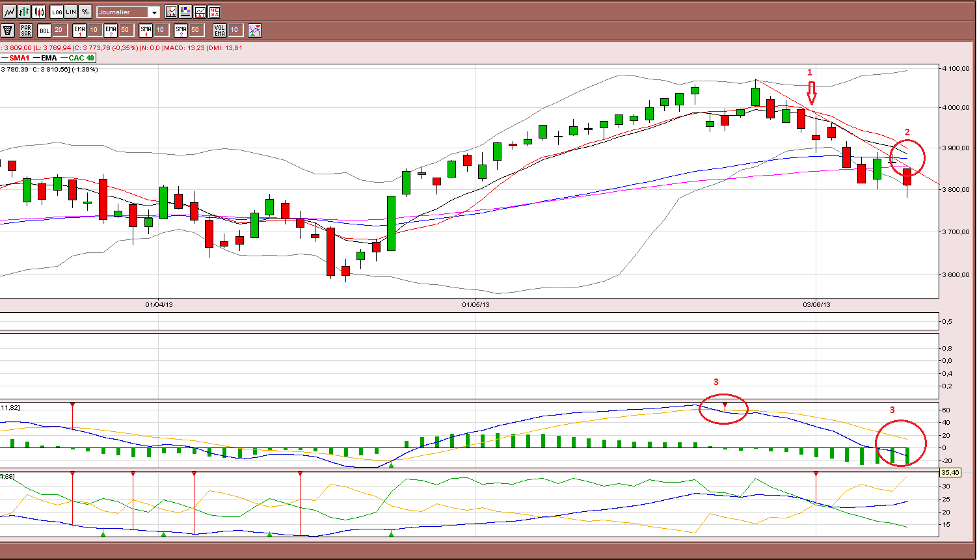
Task: Toggle the crossing signals indicator icon
Action: pyautogui.click(x=255, y=30)
